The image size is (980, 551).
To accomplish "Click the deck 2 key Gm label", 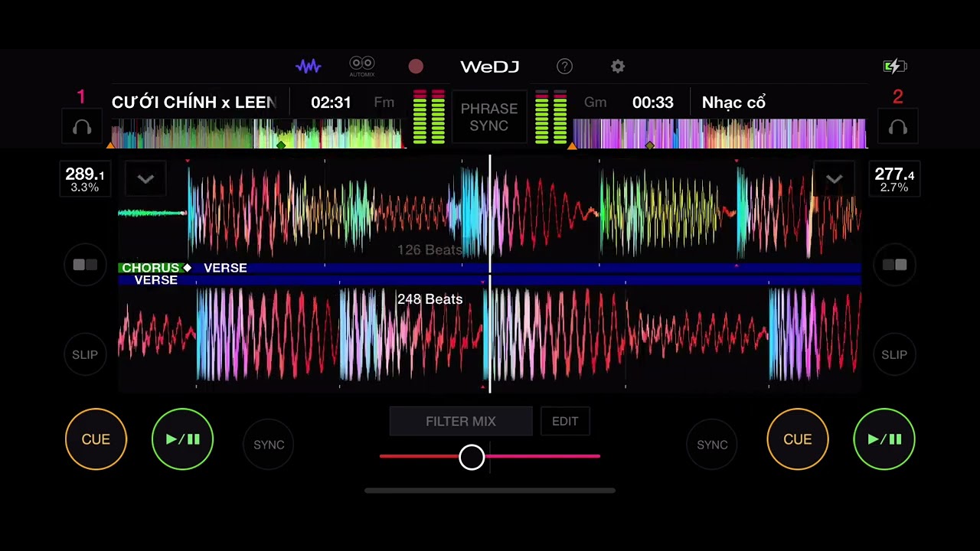I will pos(595,103).
